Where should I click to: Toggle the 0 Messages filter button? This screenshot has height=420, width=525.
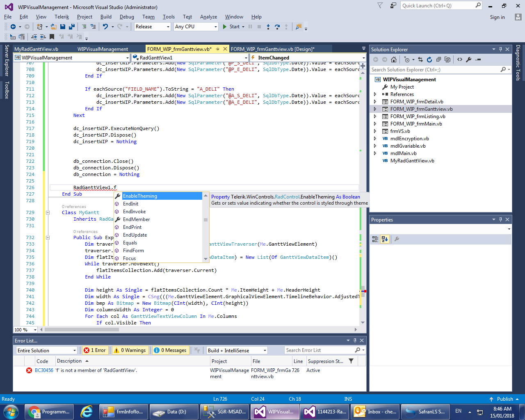(x=171, y=350)
